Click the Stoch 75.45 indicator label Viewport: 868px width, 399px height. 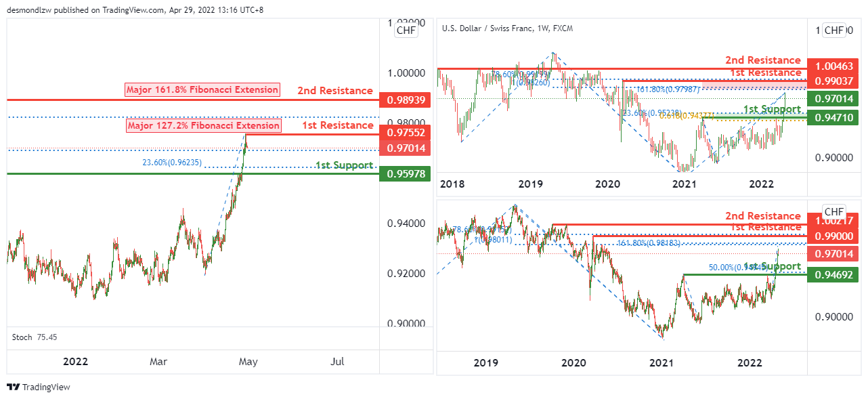tap(32, 337)
